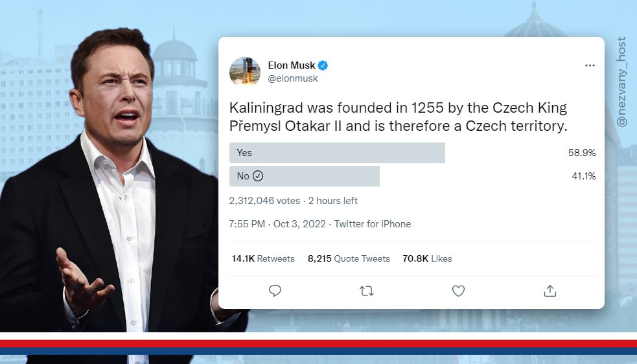The image size is (637, 364).
Task: Click the 58.9% Yes result percentage
Action: pos(581,153)
